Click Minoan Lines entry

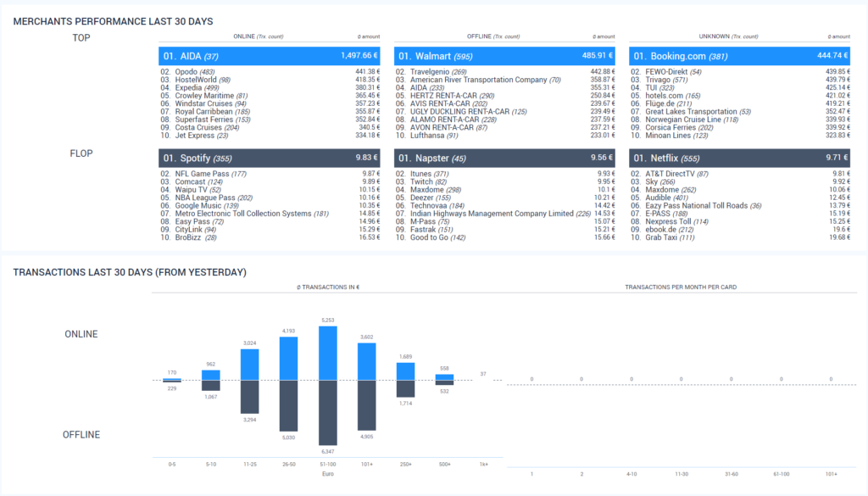point(739,136)
